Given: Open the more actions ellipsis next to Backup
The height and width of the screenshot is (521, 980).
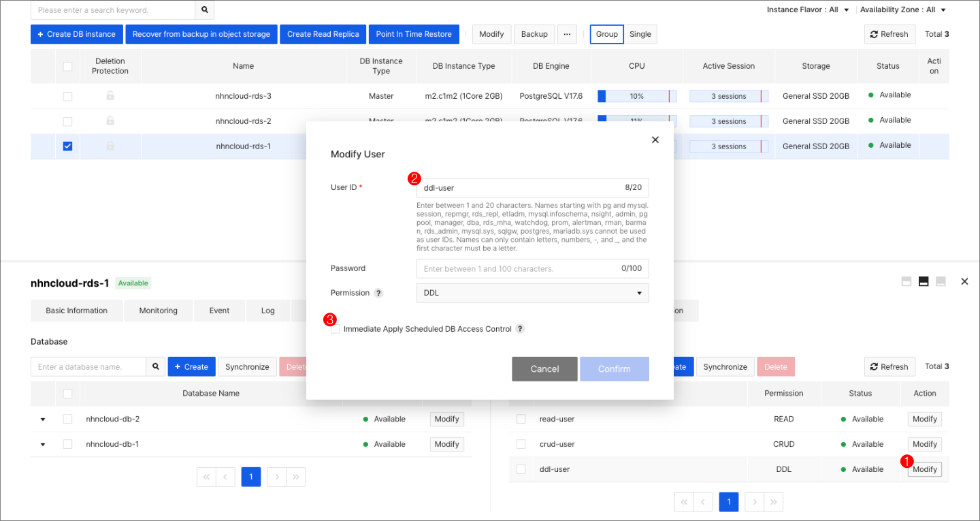Looking at the screenshot, I should (567, 34).
